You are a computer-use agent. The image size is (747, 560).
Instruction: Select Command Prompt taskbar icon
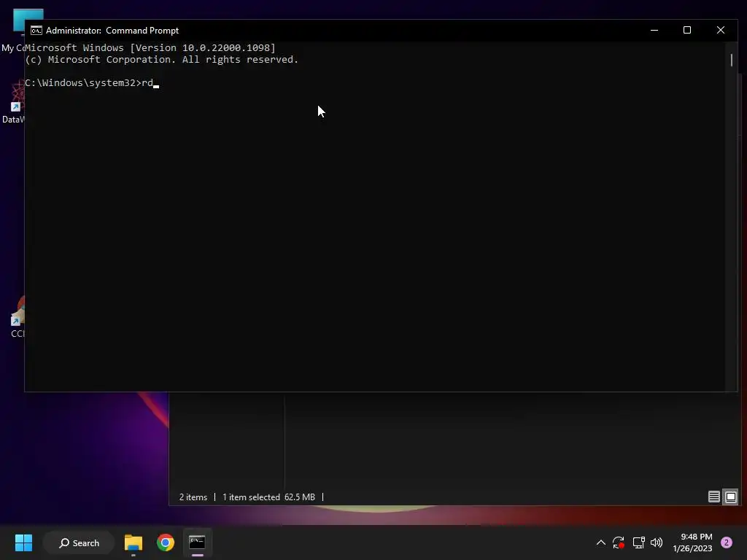click(197, 542)
